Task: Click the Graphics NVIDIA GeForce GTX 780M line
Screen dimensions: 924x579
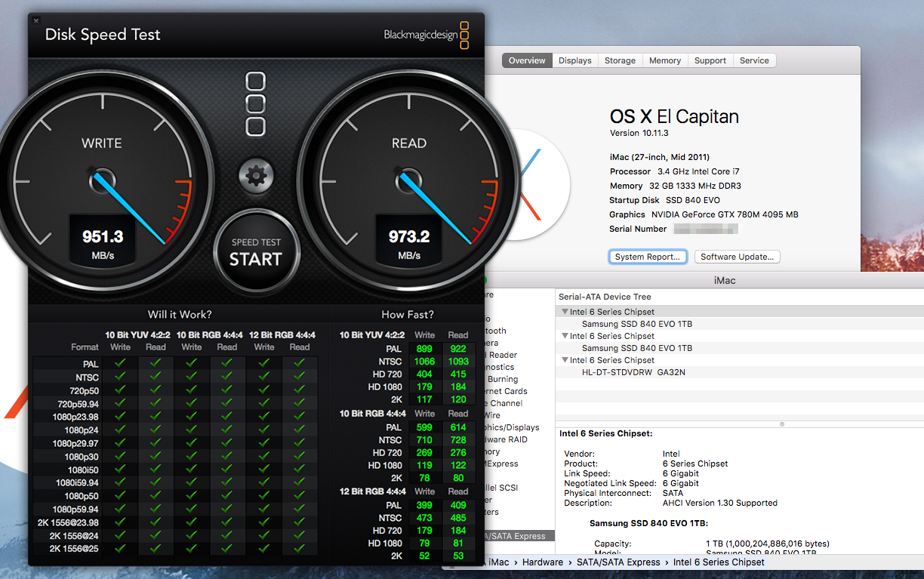Action: point(704,214)
